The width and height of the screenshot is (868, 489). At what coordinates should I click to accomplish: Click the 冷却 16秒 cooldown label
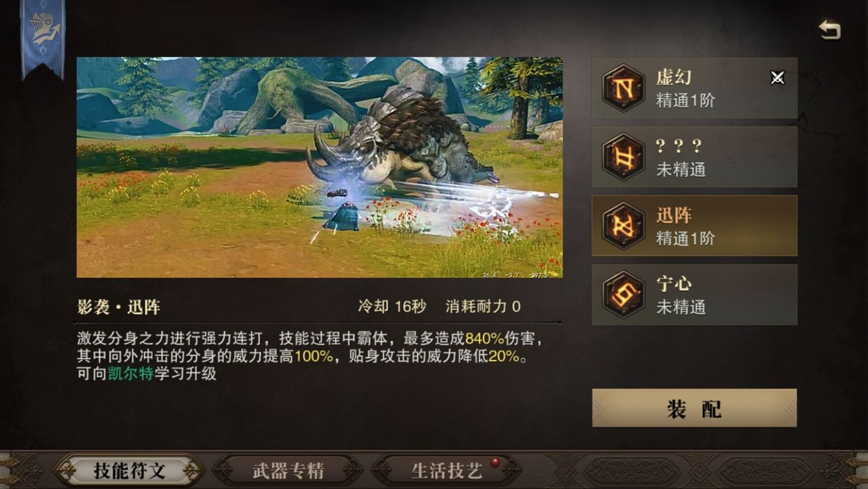click(392, 307)
